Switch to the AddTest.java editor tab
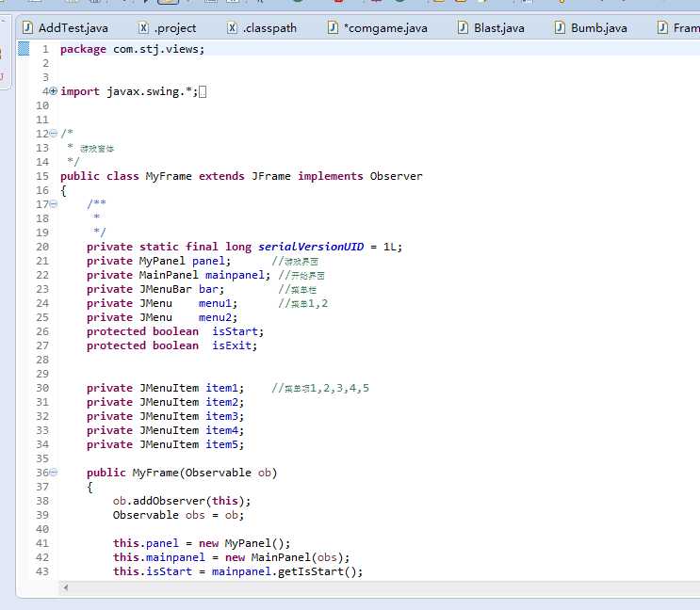Image resolution: width=700 pixels, height=610 pixels. tap(65, 28)
